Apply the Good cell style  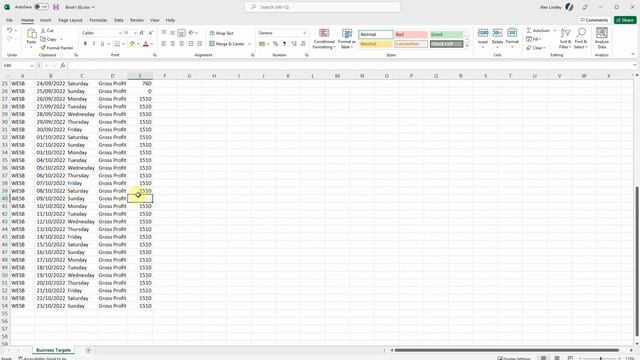tap(447, 35)
